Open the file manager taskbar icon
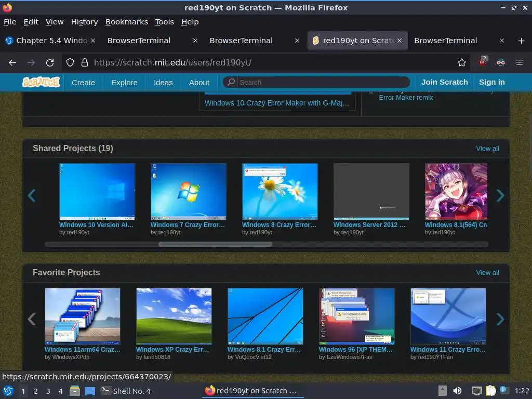 point(75,391)
